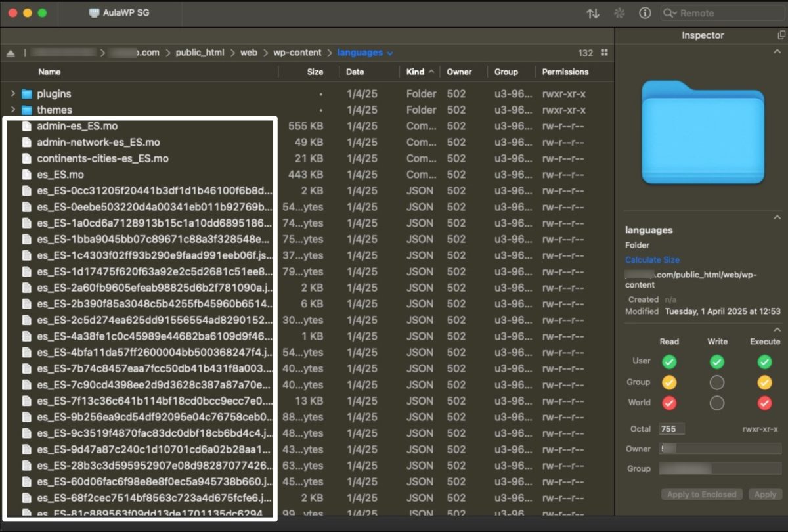Click the search magnifier icon in the Remote field
The image size is (788, 532).
pos(667,12)
